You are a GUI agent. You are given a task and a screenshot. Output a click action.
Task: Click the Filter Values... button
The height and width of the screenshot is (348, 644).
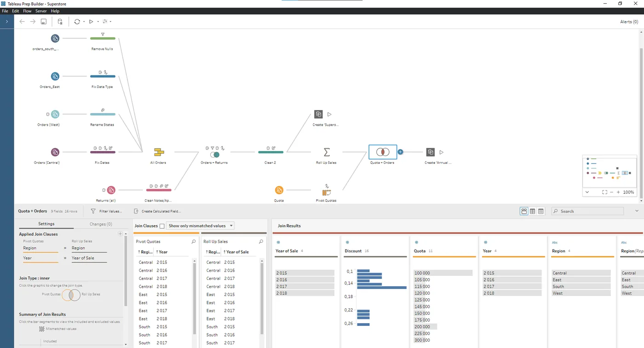pos(107,211)
